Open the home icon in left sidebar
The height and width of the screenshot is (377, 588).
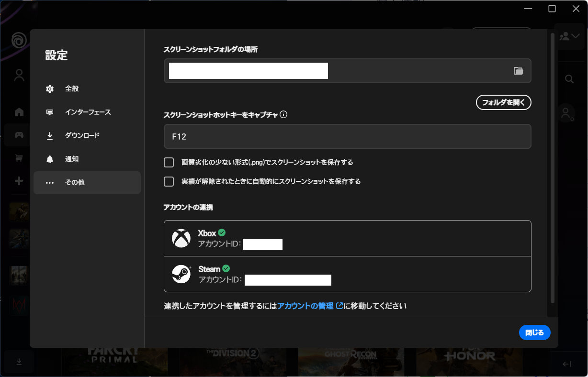coord(19,112)
